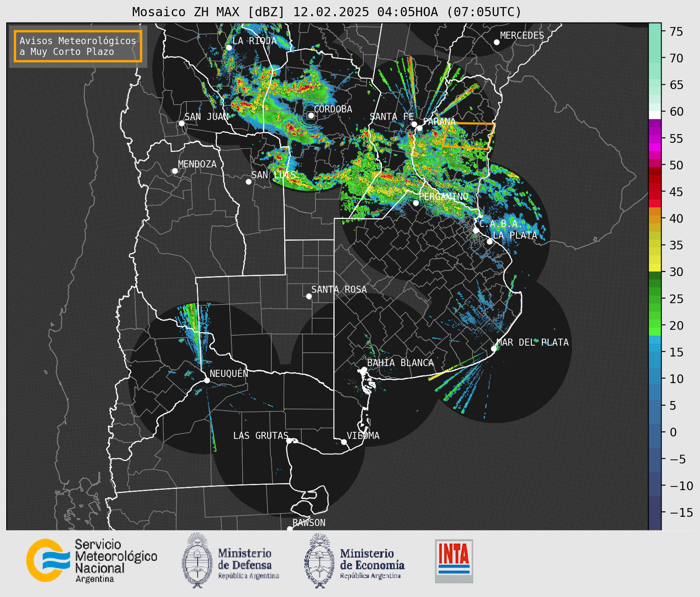
Task: Click the SANTA FE city marker dot
Action: (414, 124)
